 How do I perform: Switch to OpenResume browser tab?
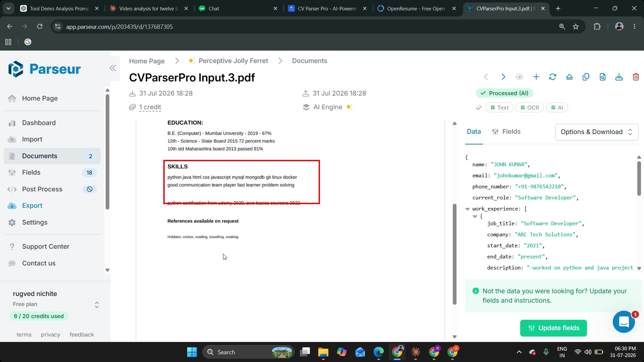tap(416, 9)
